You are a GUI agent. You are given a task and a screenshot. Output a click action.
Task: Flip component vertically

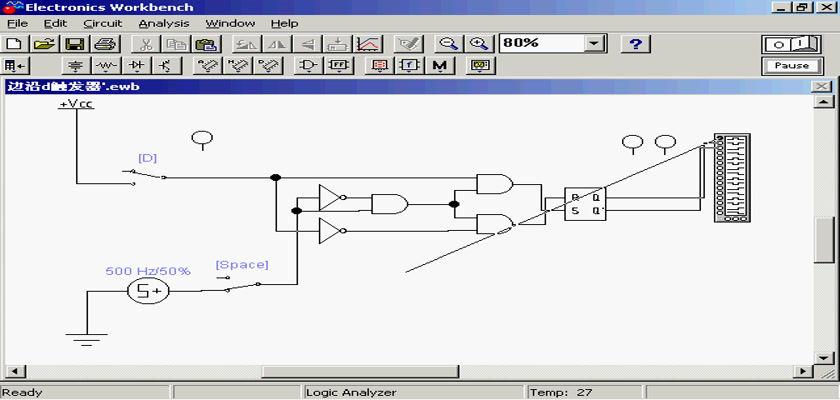[x=307, y=44]
